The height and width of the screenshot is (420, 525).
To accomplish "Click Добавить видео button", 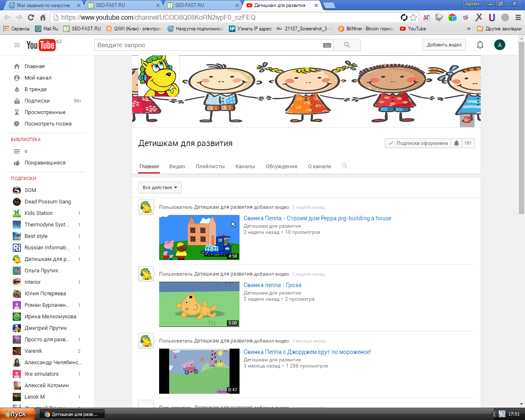I will coord(444,45).
